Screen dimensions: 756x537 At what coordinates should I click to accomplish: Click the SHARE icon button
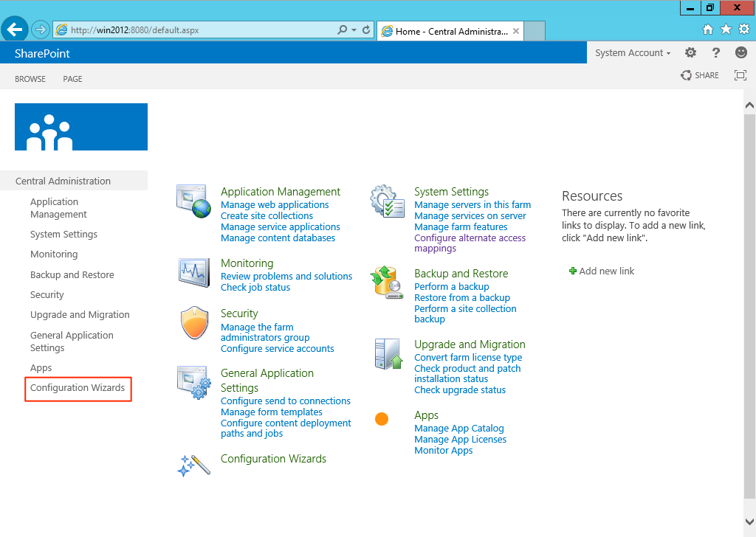tap(700, 75)
